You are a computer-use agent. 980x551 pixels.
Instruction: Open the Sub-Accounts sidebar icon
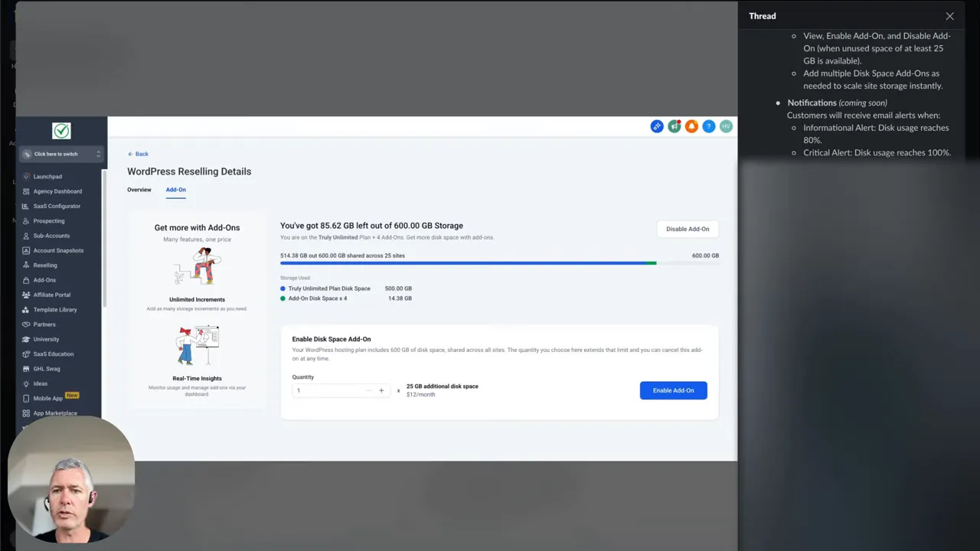click(26, 236)
